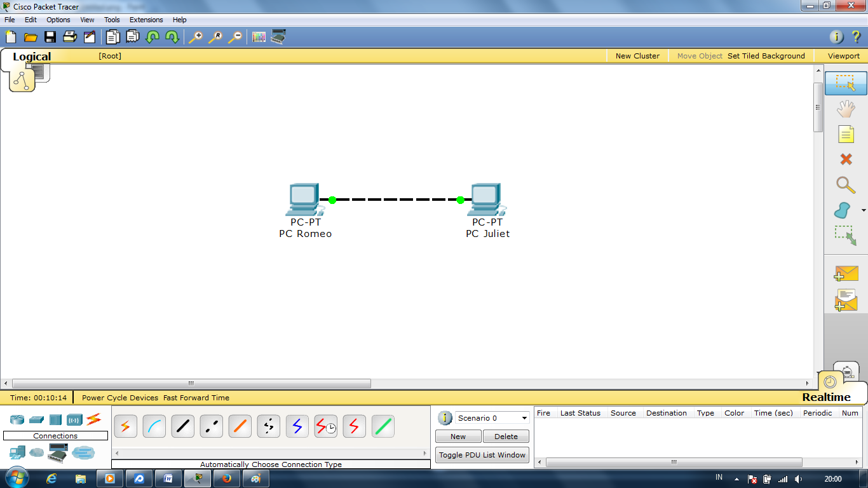Viewport: 868px width, 488px height.
Task: Choose the Select tool in right panel
Action: point(846,83)
